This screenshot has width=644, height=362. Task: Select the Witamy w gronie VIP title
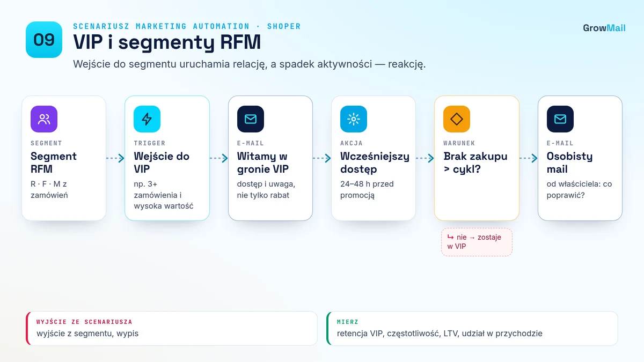pyautogui.click(x=263, y=162)
